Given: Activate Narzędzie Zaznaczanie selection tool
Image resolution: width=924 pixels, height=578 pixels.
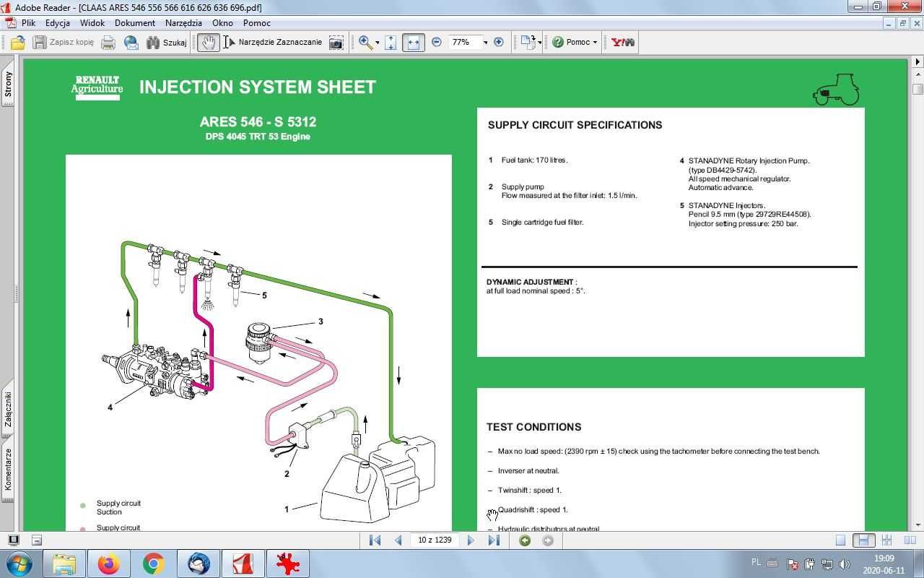Looking at the screenshot, I should click(272, 43).
